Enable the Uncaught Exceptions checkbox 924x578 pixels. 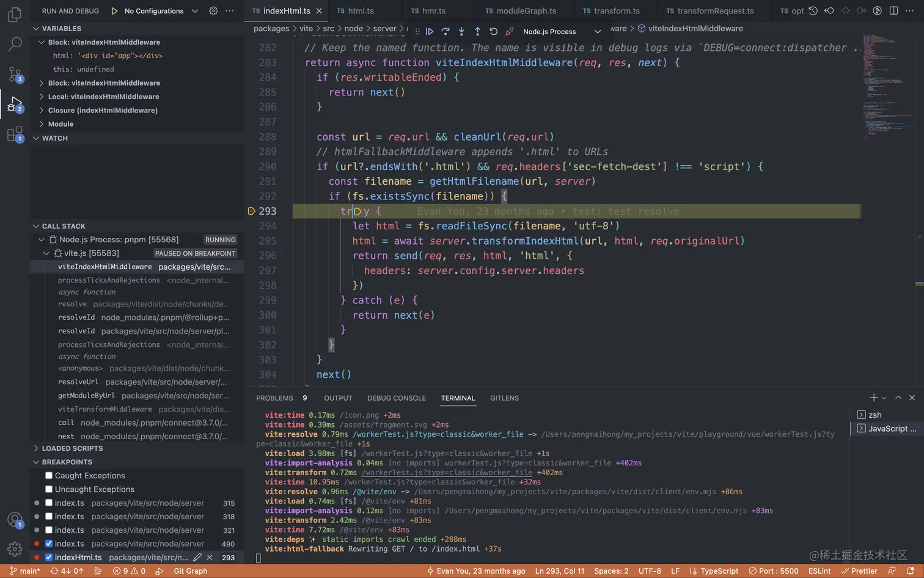49,489
